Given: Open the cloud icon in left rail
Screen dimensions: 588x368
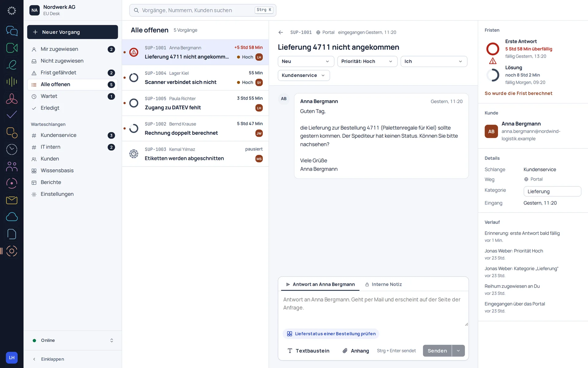Looking at the screenshot, I should coord(12,217).
